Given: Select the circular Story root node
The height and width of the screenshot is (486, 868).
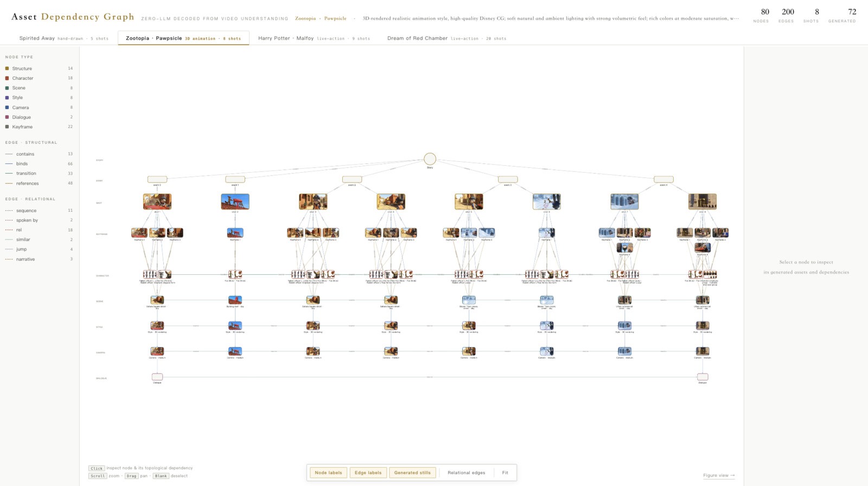Looking at the screenshot, I should (x=430, y=159).
